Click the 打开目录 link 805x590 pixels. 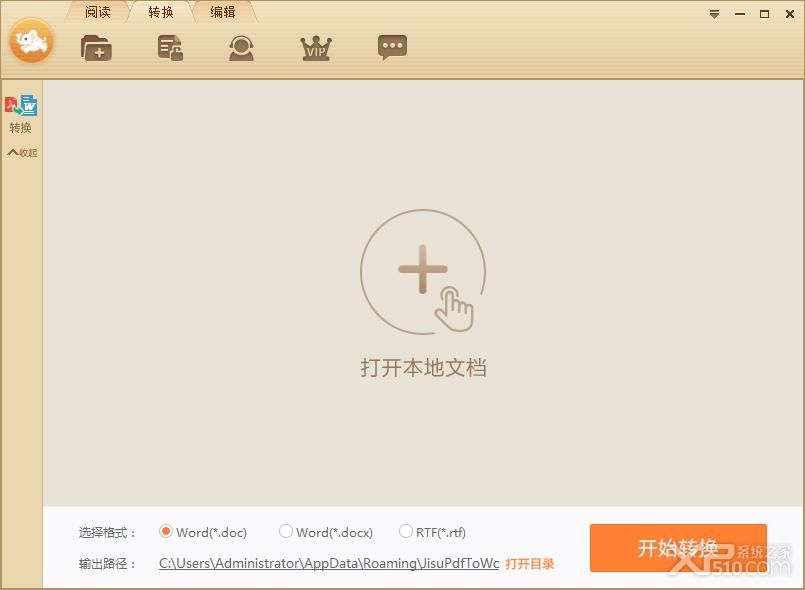click(529, 564)
